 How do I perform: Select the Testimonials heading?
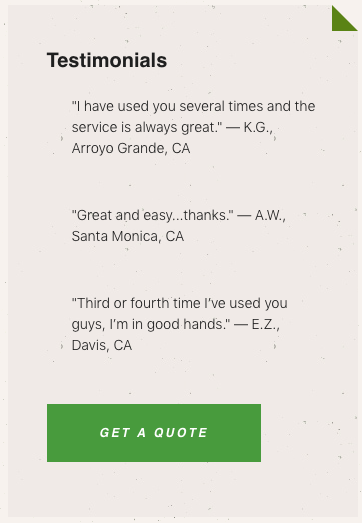tap(107, 60)
